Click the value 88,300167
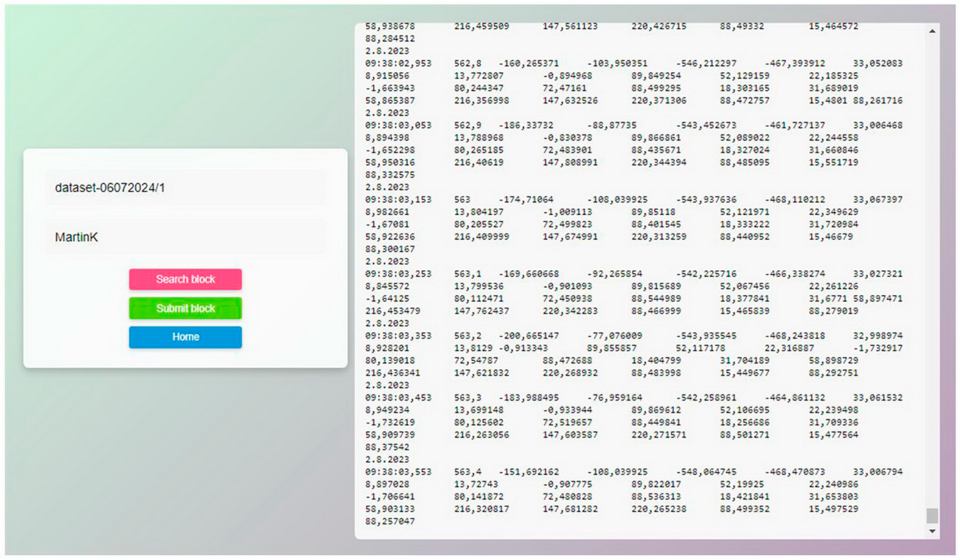This screenshot has height=560, width=960. click(390, 249)
